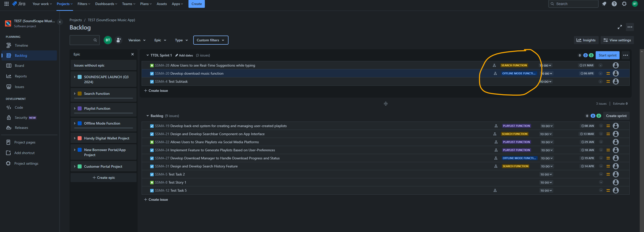Image resolution: width=644 pixels, height=232 pixels.
Task: Go to the Jira home logo
Action: tap(19, 4)
